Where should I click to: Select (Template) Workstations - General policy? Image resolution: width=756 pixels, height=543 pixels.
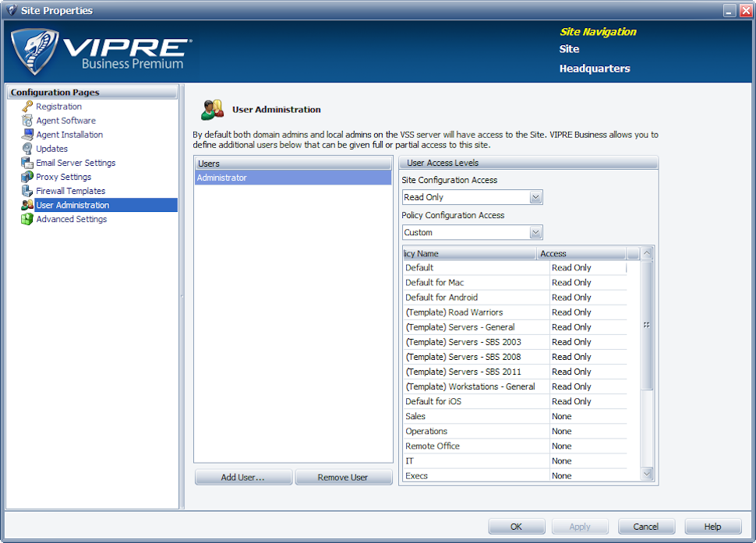(515, 386)
